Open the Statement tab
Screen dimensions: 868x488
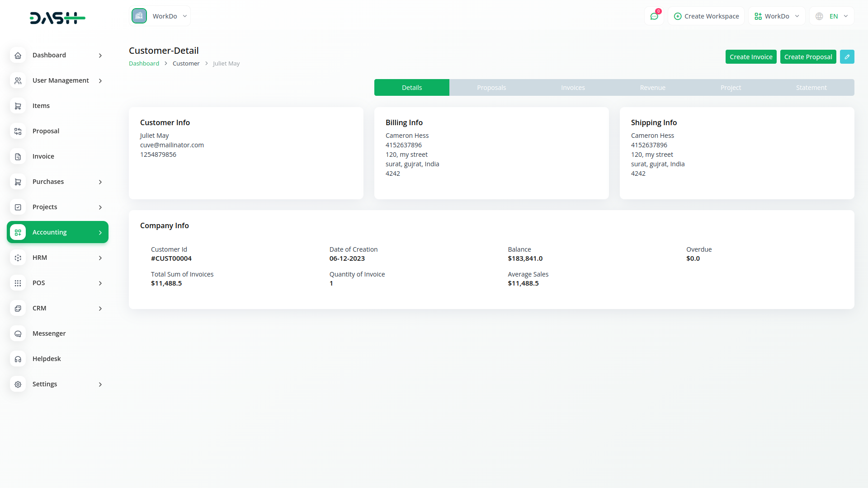tap(811, 87)
